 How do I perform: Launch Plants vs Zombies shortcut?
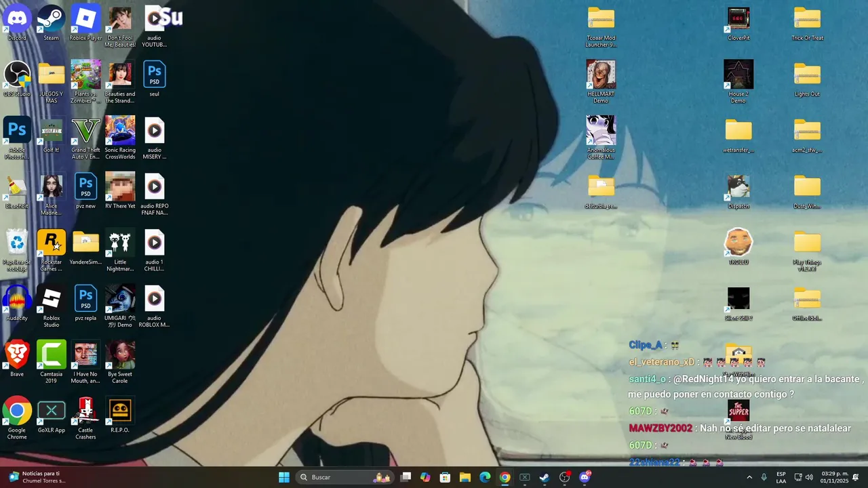point(85,83)
